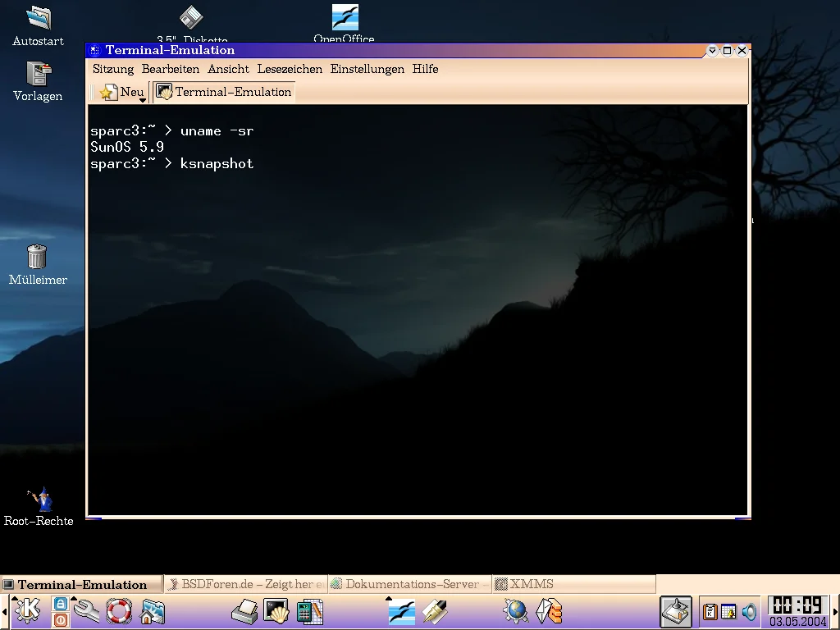Launch the printer panel icon
840x630 pixels.
coord(244,612)
